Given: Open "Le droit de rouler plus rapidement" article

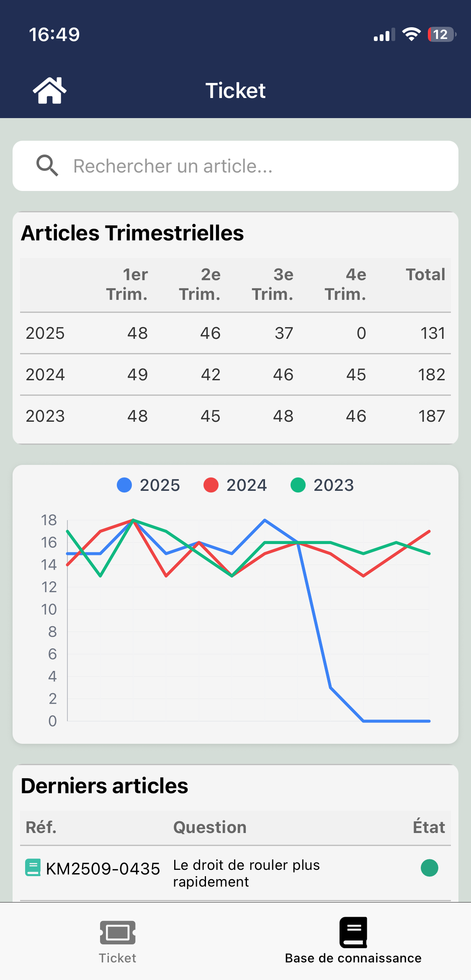Looking at the screenshot, I should tap(247, 873).
